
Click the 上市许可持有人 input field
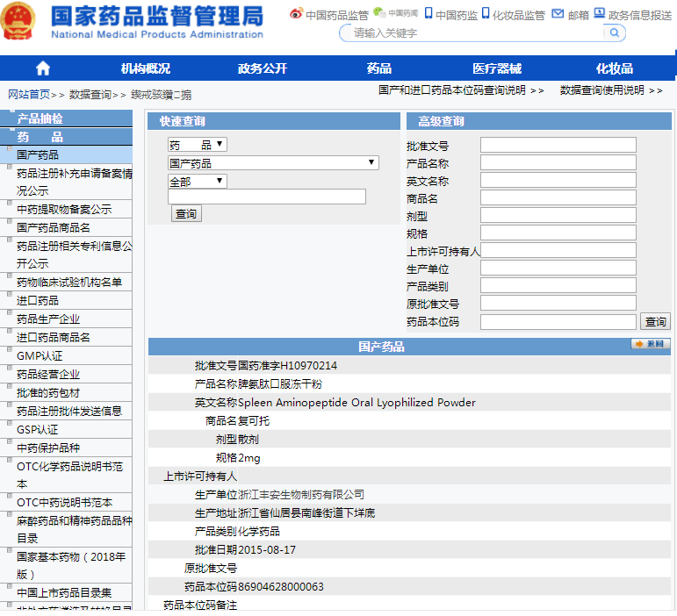pyautogui.click(x=558, y=250)
